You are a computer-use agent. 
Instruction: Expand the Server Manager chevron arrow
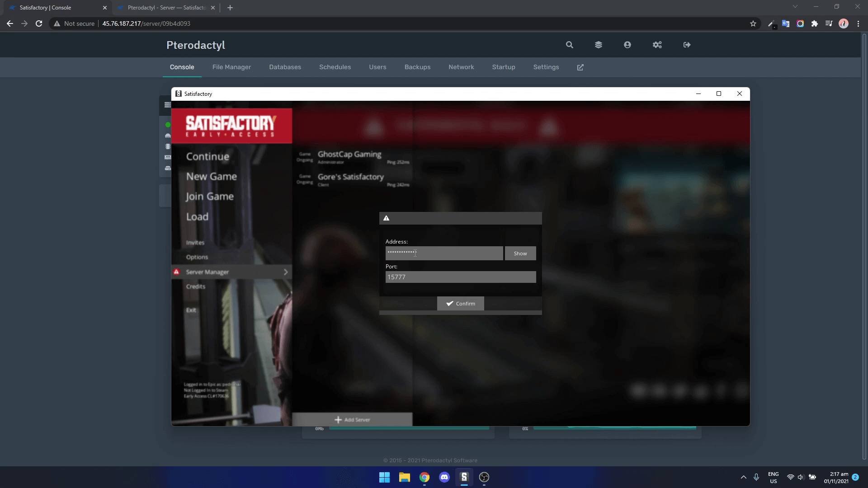click(286, 272)
